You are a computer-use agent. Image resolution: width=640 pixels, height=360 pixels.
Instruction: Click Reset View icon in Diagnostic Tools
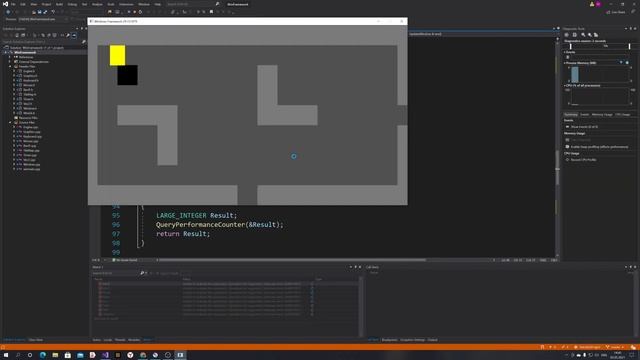point(596,35)
